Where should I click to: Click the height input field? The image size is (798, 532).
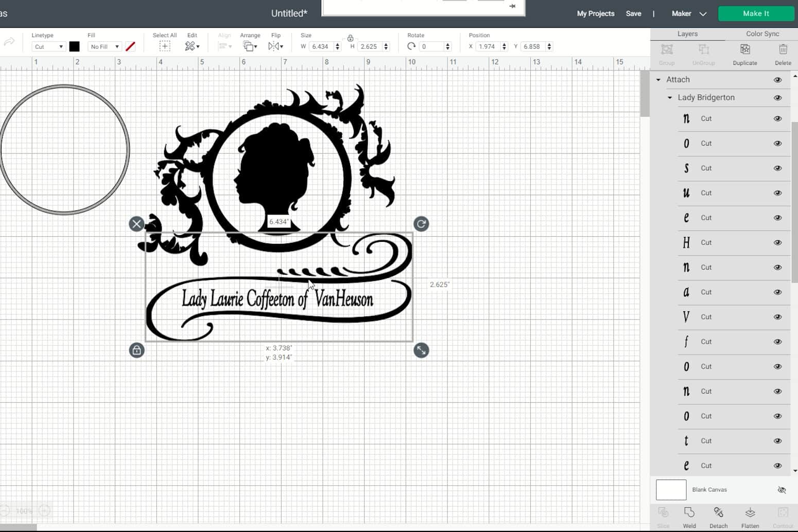pos(370,46)
